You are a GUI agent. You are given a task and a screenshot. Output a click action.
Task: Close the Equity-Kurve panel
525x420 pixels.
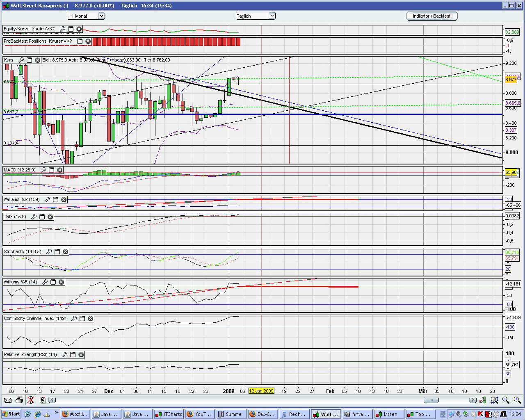point(79,29)
